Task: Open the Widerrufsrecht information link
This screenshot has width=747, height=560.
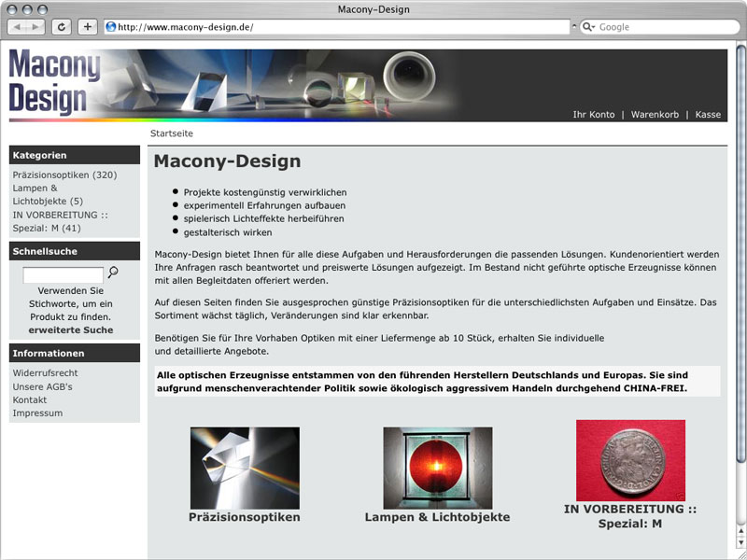Action: (45, 372)
